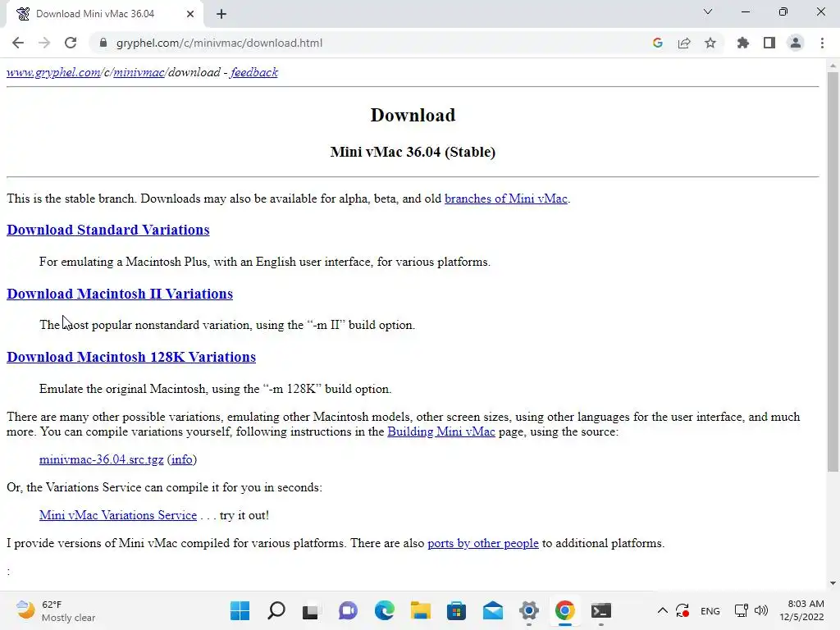Open the volume speaker icon
Viewport: 840px width, 630px height.
click(x=760, y=610)
